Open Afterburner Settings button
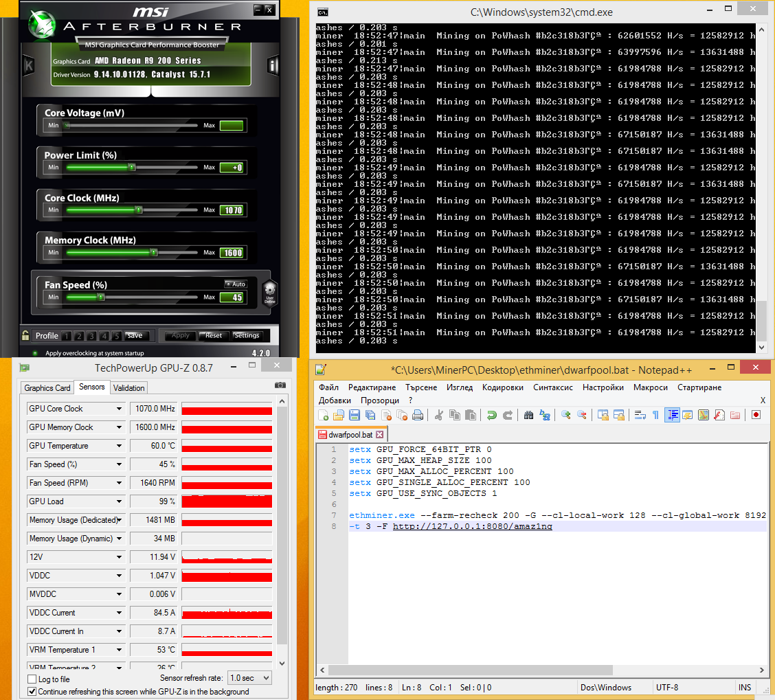 247,336
